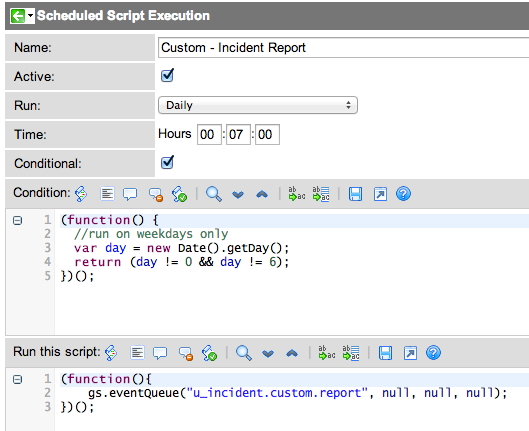This screenshot has height=431, width=529.
Task: Click the minutes field showing 07
Action: (x=238, y=135)
